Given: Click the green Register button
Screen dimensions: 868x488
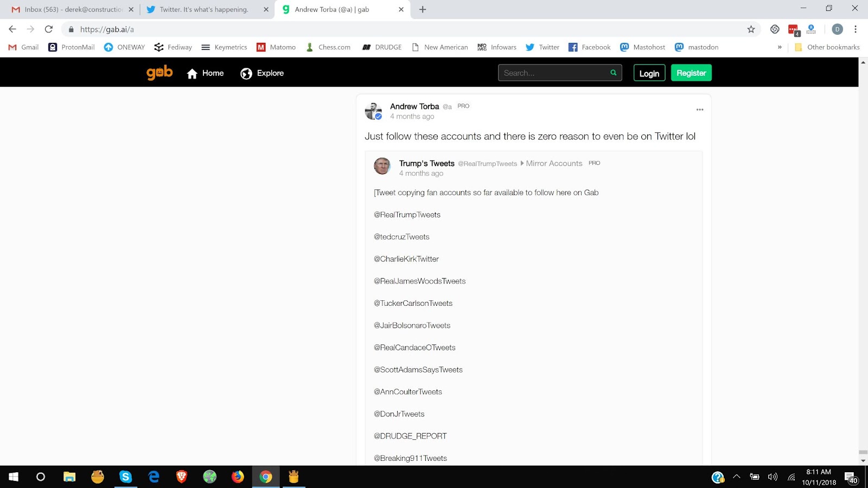Looking at the screenshot, I should (x=691, y=73).
